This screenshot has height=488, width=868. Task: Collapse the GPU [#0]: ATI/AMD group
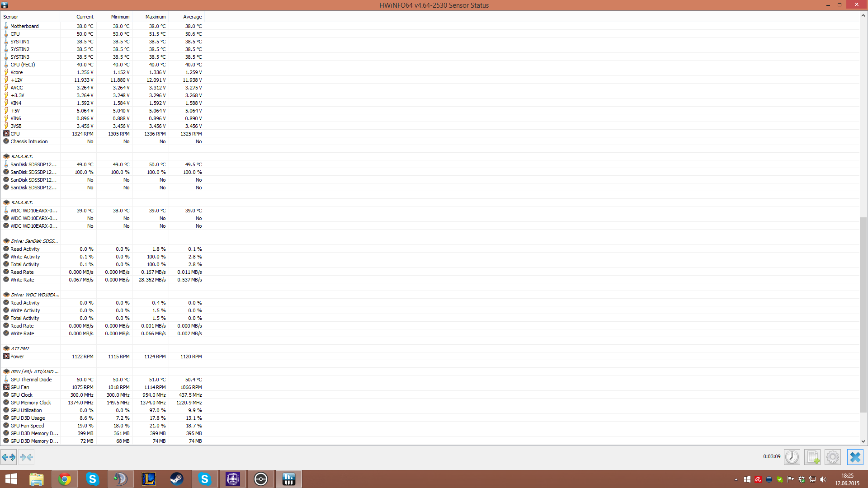34,371
